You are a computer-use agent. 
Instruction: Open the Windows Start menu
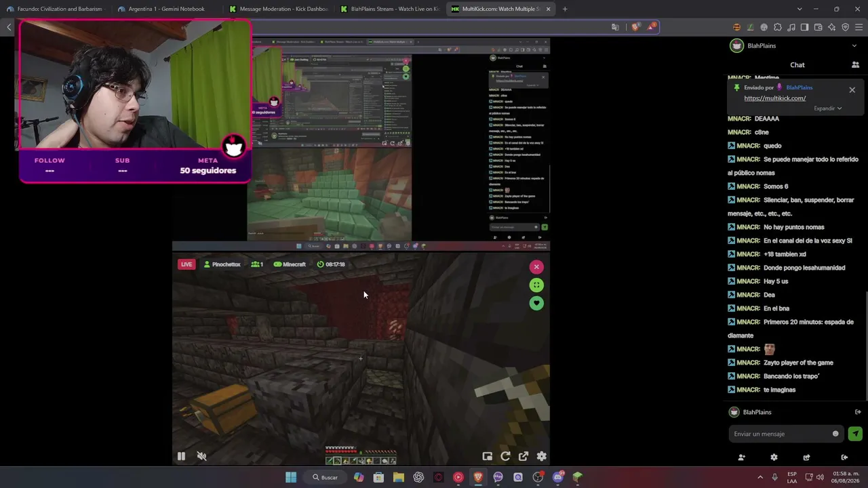click(x=291, y=477)
